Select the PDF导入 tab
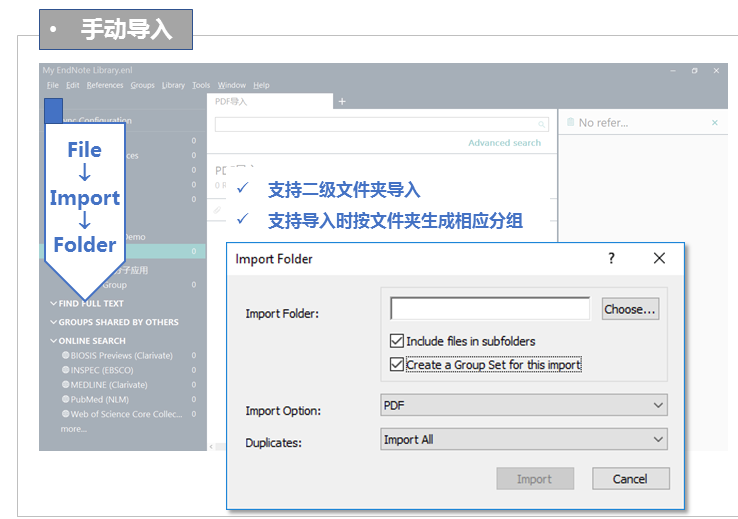738x519 pixels. (x=270, y=101)
